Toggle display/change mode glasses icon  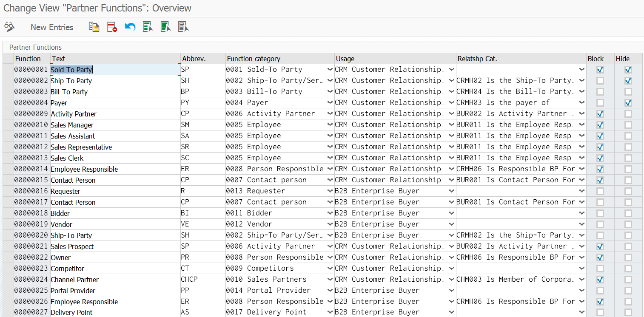pyautogui.click(x=9, y=27)
